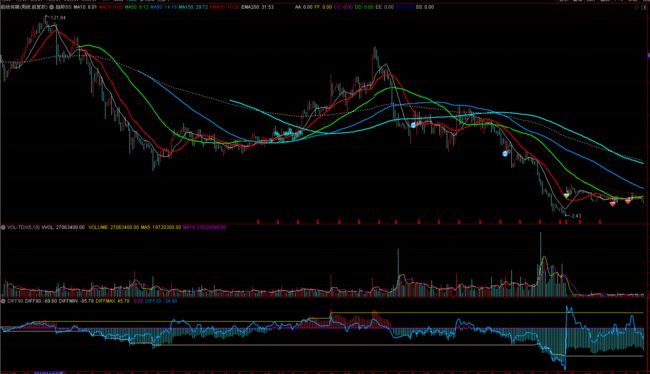Select the 121.84 high price label
Screen dimensions: 650x374
tap(58, 18)
